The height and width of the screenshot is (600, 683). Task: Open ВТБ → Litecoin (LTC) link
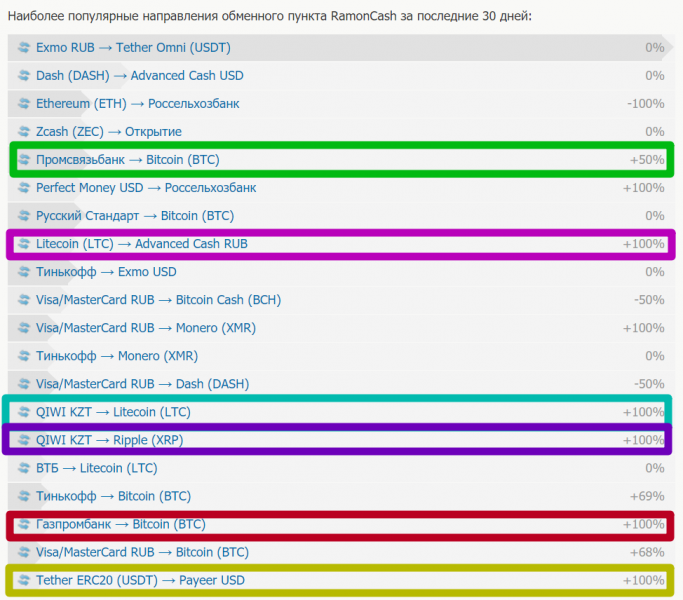(x=97, y=468)
